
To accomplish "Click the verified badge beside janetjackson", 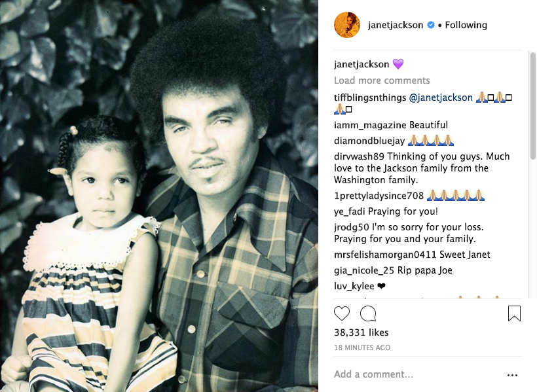I will pyautogui.click(x=431, y=25).
